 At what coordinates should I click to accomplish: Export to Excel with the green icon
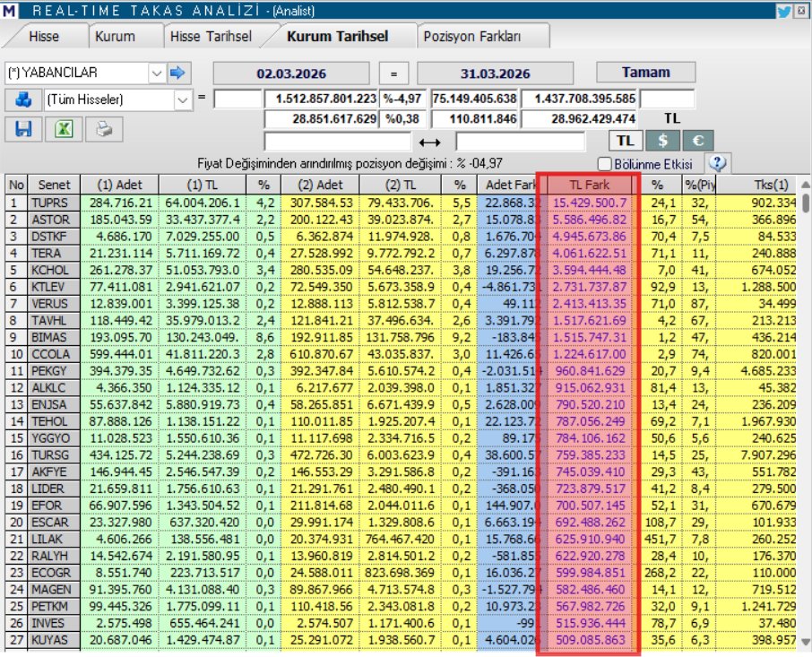[x=64, y=129]
